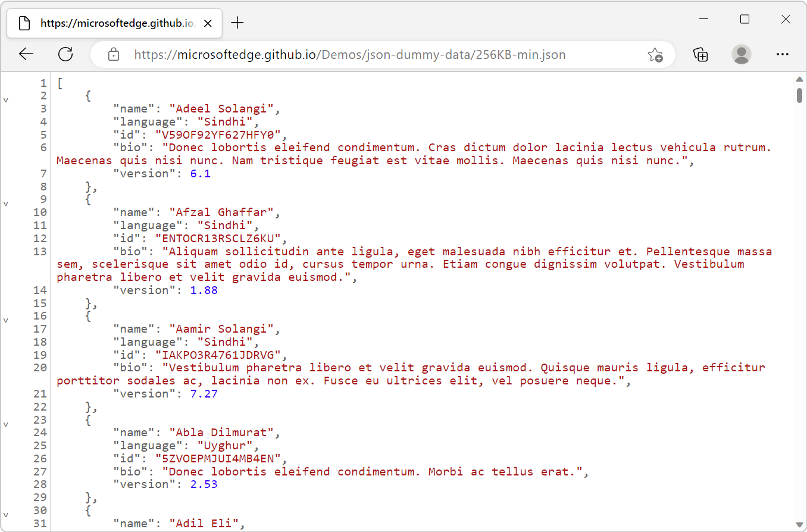
Task: View site information via the lock icon
Action: [x=113, y=54]
